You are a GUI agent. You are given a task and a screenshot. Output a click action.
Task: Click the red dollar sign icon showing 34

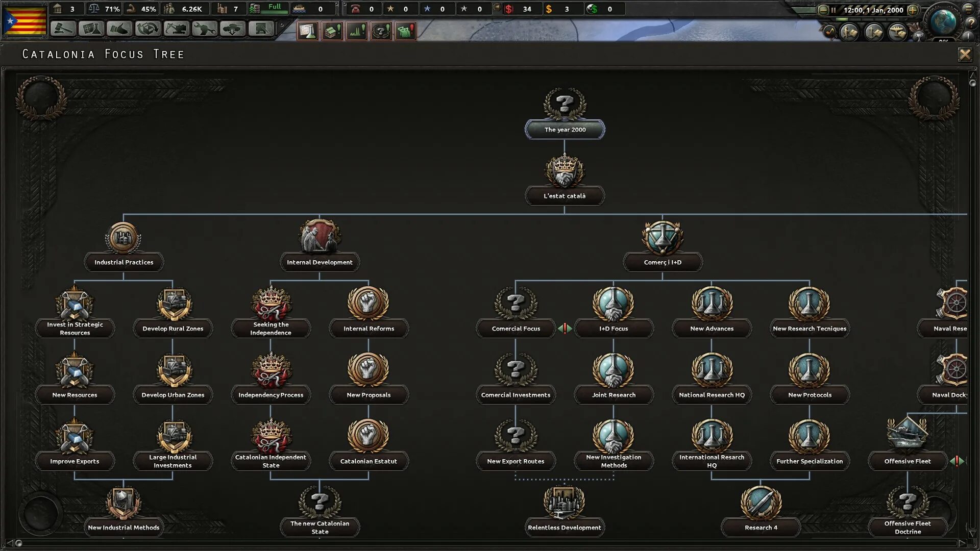pyautogui.click(x=508, y=9)
